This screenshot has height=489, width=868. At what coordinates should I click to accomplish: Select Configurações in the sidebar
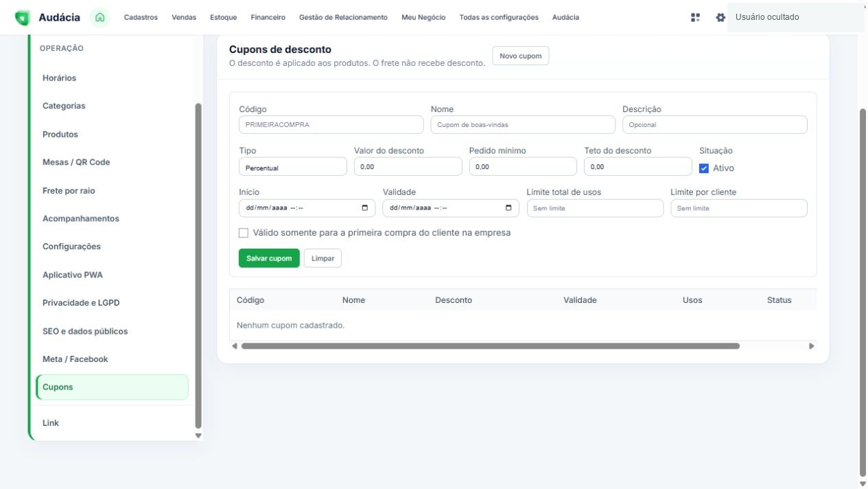click(112, 247)
